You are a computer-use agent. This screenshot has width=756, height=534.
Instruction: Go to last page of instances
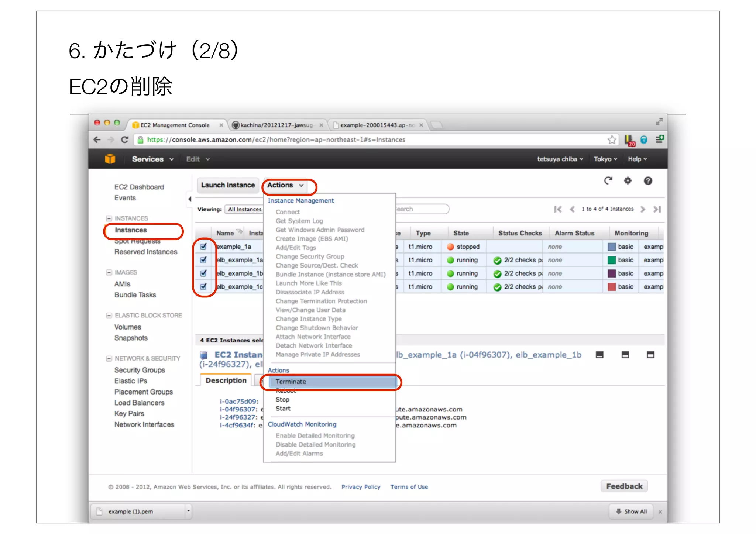(657, 209)
